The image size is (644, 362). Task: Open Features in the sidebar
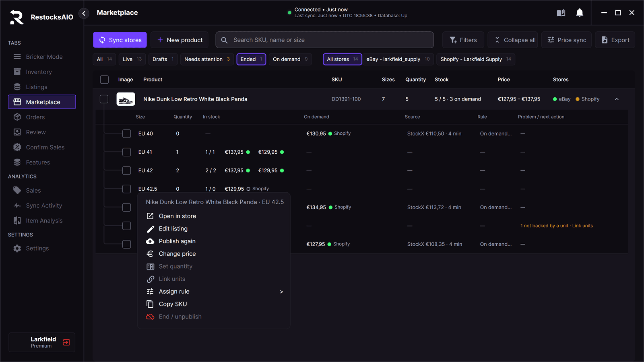tap(42, 162)
